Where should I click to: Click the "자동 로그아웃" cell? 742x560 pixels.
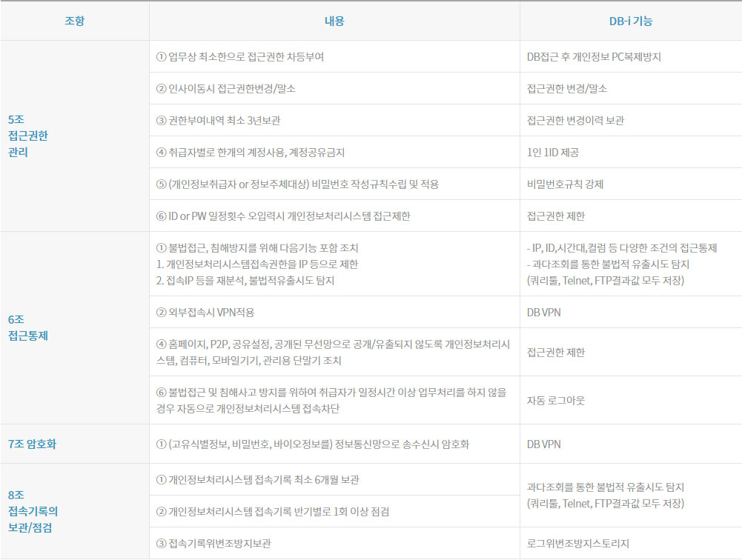(x=554, y=400)
